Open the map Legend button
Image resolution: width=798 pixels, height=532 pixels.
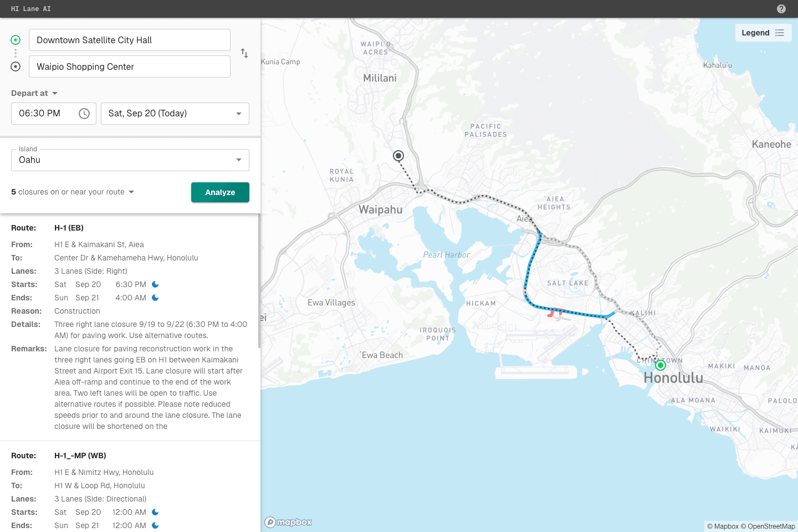763,33
